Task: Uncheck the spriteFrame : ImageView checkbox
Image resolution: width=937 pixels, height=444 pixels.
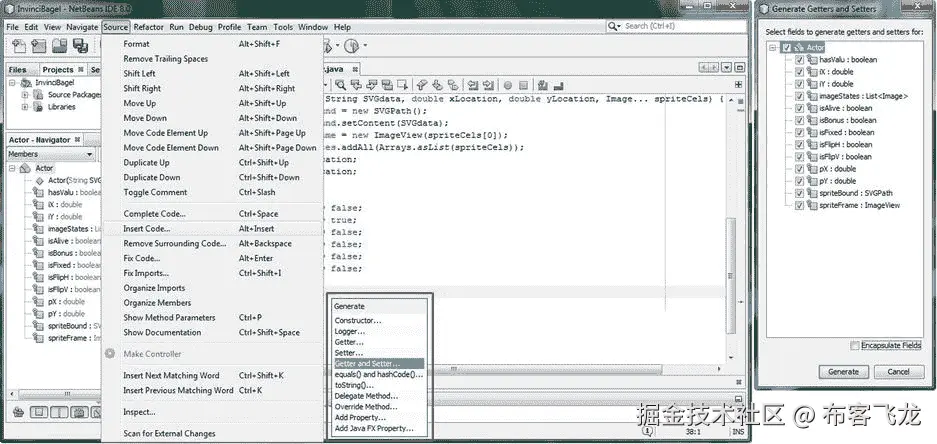Action: [x=800, y=205]
